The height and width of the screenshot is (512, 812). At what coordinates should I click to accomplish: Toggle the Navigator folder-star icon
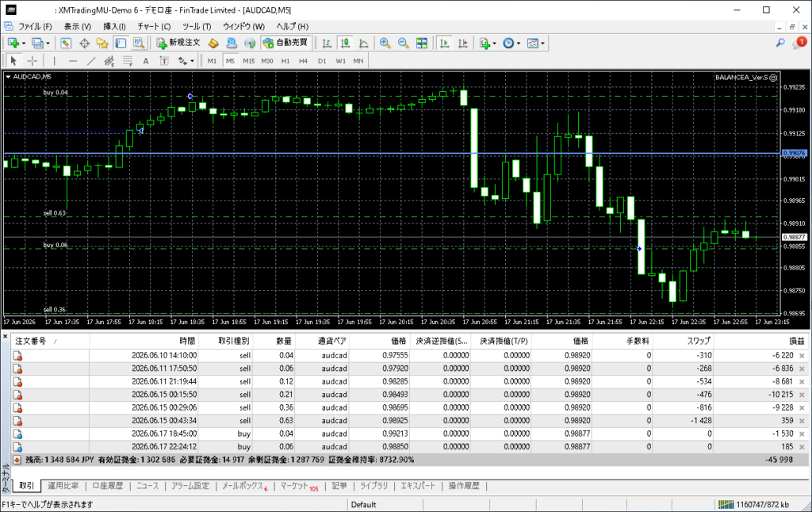[102, 43]
